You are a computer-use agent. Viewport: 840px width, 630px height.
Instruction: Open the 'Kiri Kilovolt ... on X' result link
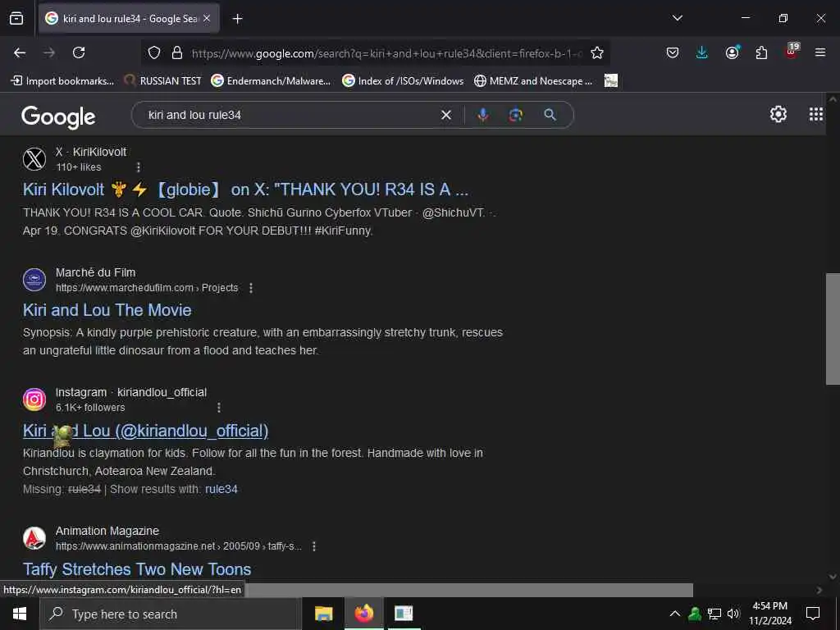pyautogui.click(x=246, y=189)
